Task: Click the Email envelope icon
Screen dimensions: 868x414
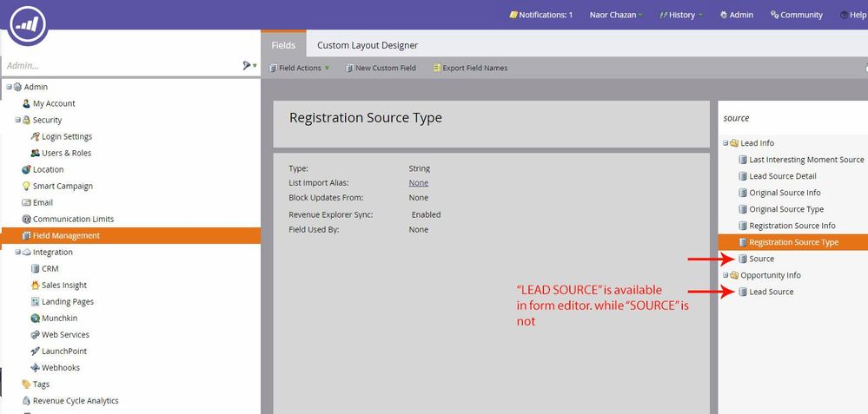Action: click(26, 203)
